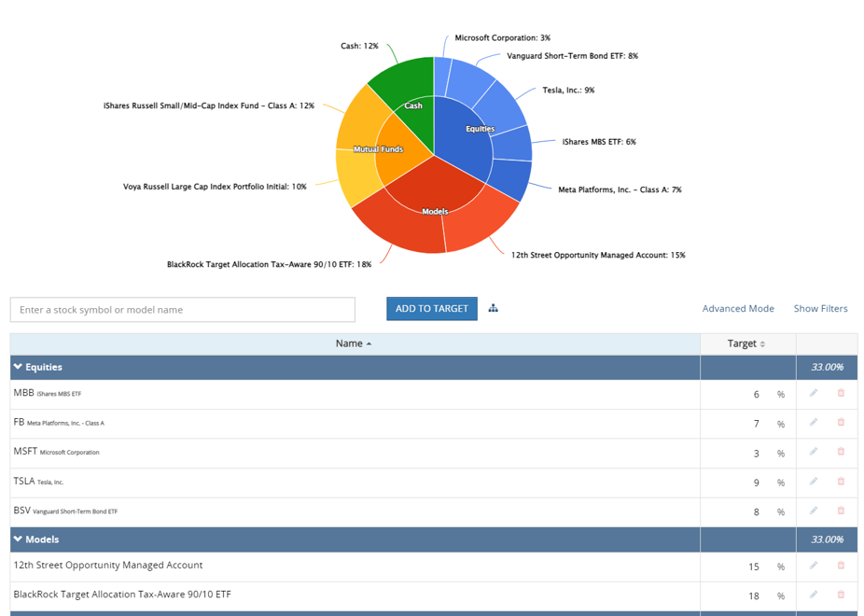Viewport: 864px width, 616px height.
Task: Delete the TSLA Tesla row
Action: tap(841, 481)
